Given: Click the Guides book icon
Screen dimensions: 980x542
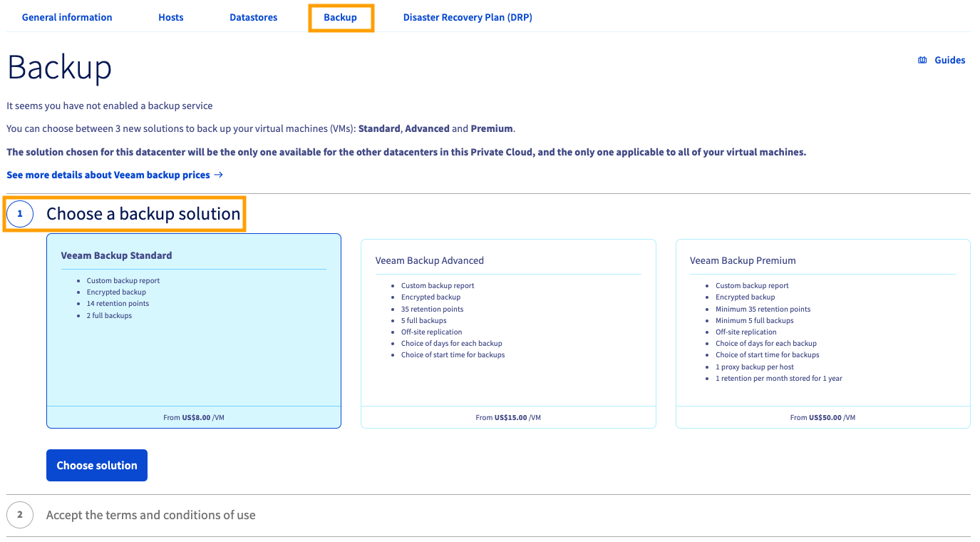Looking at the screenshot, I should (922, 60).
